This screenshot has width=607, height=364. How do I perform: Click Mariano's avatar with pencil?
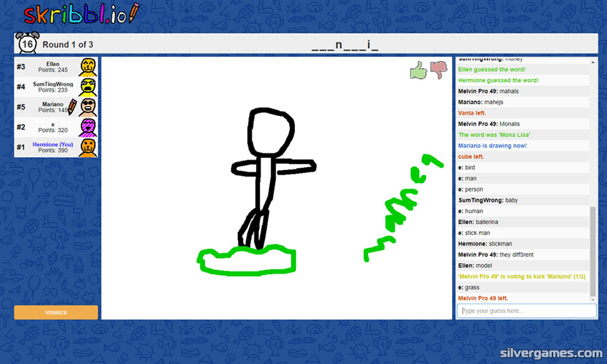coord(88,107)
